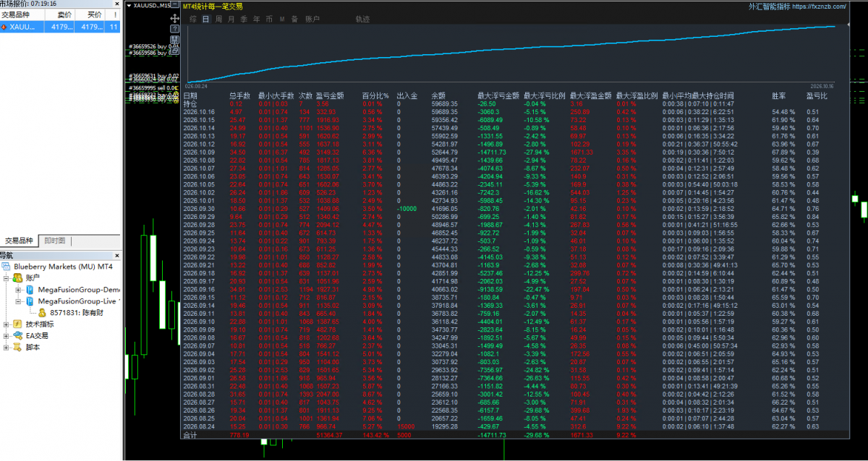The image size is (868, 461).
Task: Click the MegaFusionGroup-Live server icon
Action: tap(30, 301)
